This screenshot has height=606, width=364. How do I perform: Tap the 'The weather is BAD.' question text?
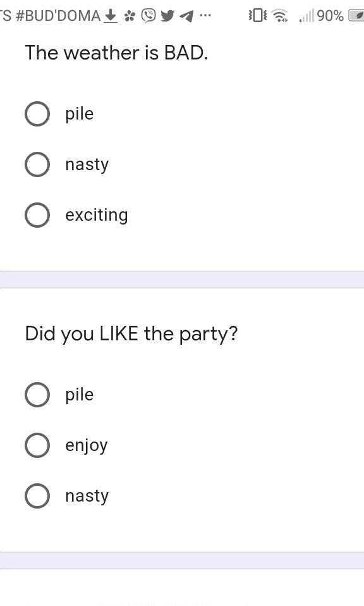tap(116, 53)
